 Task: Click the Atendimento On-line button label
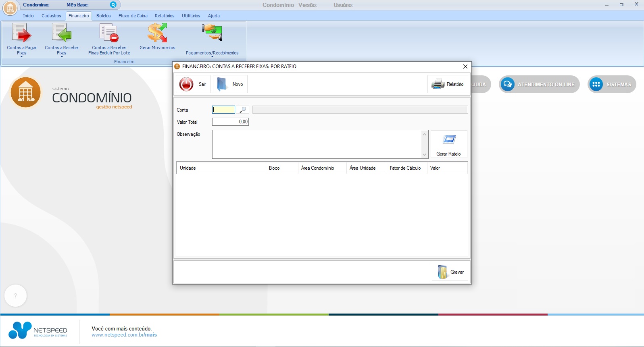click(x=546, y=85)
